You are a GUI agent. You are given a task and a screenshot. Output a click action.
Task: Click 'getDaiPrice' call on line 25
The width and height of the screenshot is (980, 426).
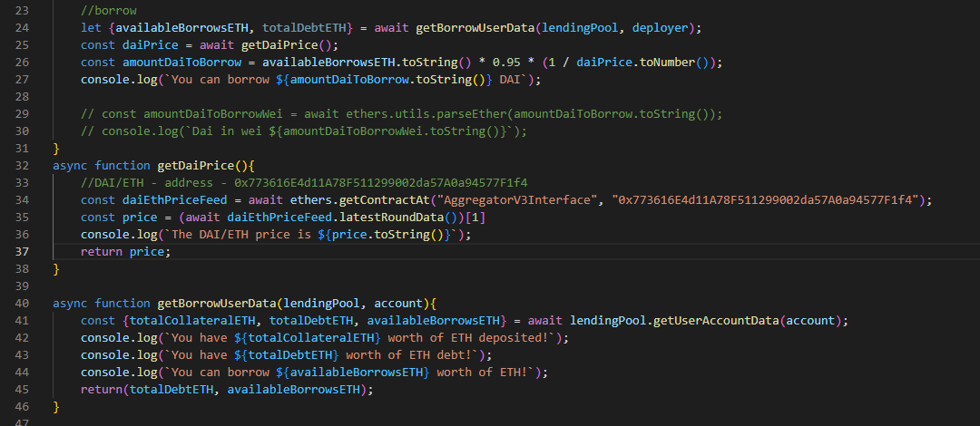279,45
